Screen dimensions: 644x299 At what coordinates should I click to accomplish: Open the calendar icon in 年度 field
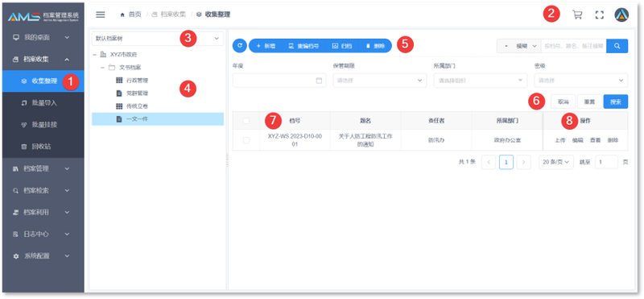[319, 81]
